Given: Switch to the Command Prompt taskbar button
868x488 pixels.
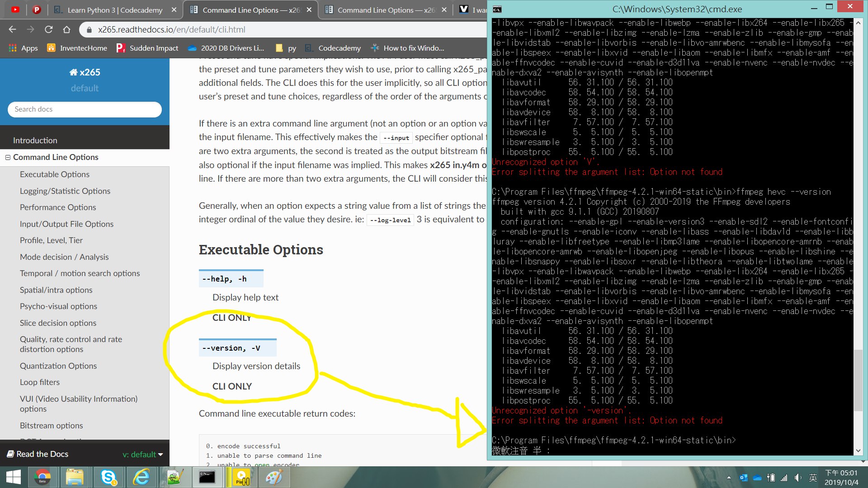Looking at the screenshot, I should click(207, 477).
